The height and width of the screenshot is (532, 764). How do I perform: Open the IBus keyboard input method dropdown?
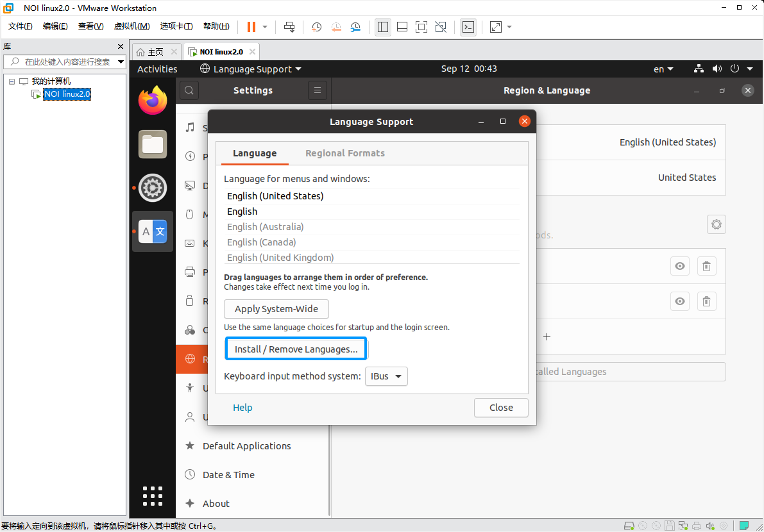point(386,376)
